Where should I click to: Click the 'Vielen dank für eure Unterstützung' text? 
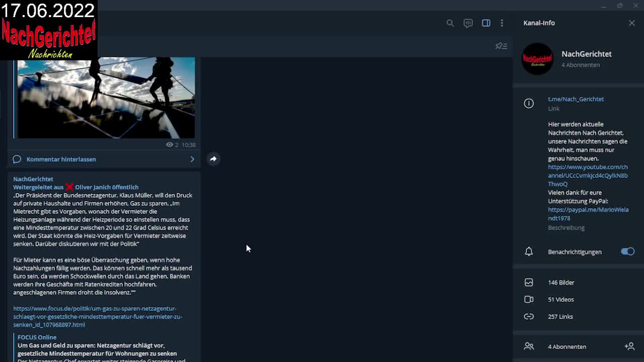coord(578,197)
